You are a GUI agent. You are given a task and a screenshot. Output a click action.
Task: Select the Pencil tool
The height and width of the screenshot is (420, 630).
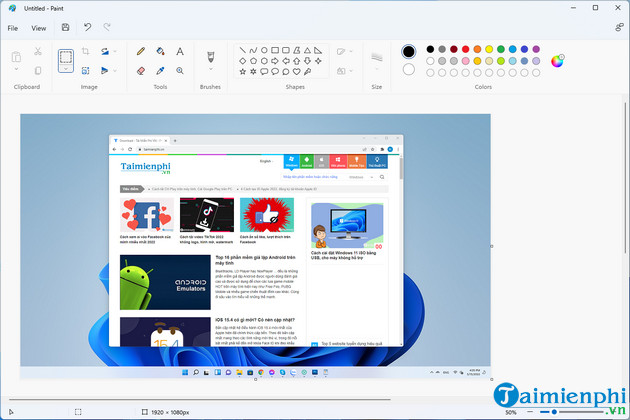point(141,51)
